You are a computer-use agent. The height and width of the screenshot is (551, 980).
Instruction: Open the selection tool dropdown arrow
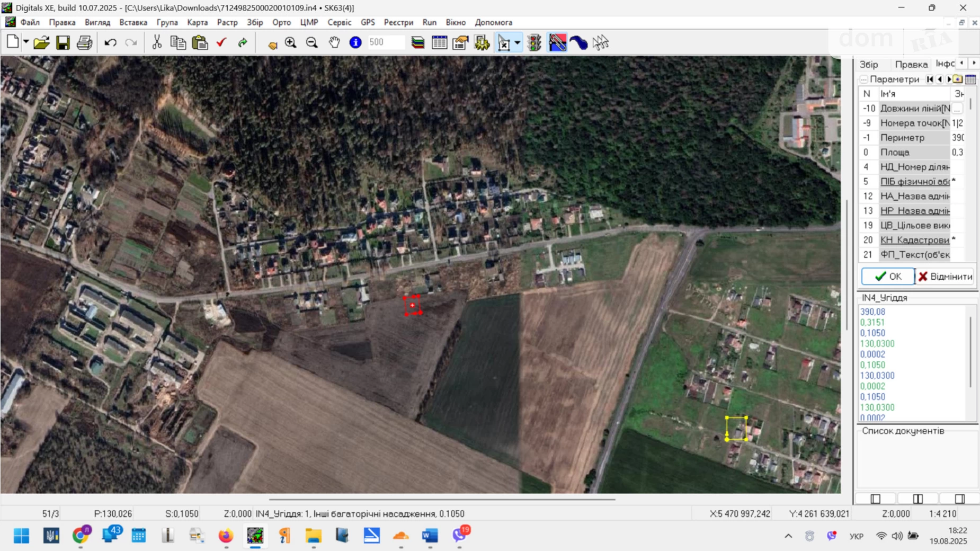[517, 42]
